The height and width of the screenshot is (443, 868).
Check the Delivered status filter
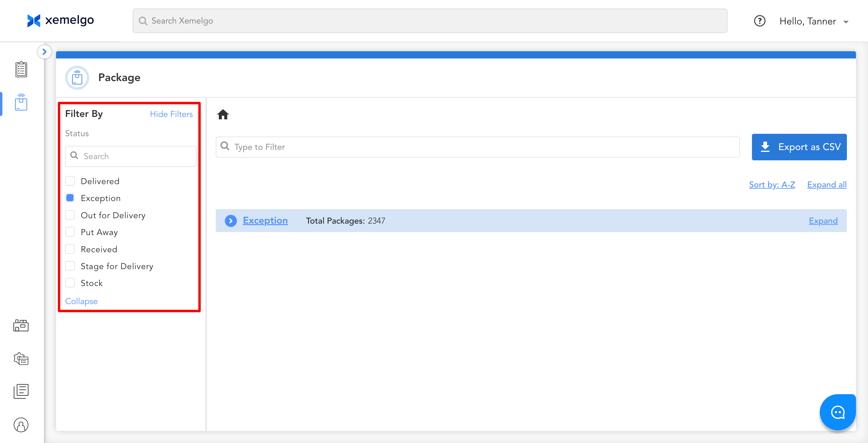tap(70, 181)
